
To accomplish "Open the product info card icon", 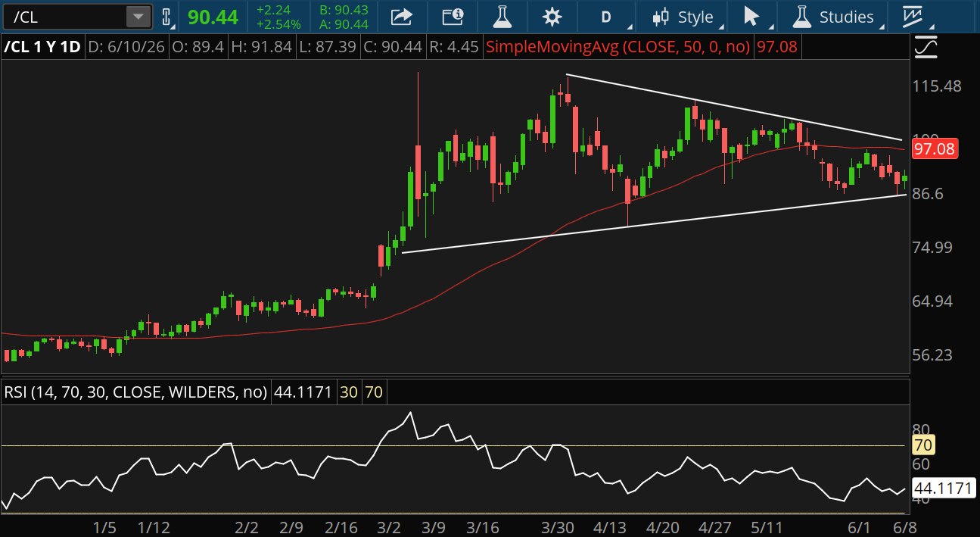I will [x=452, y=17].
